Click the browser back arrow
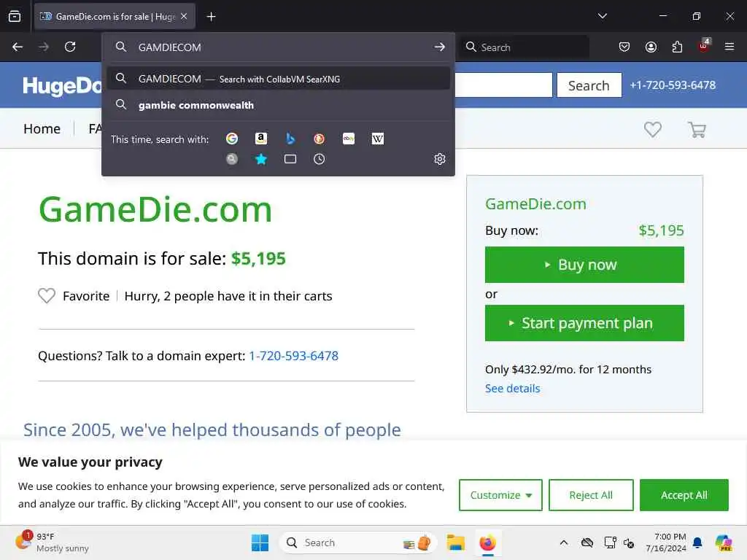The height and width of the screenshot is (560, 747). pyautogui.click(x=18, y=47)
